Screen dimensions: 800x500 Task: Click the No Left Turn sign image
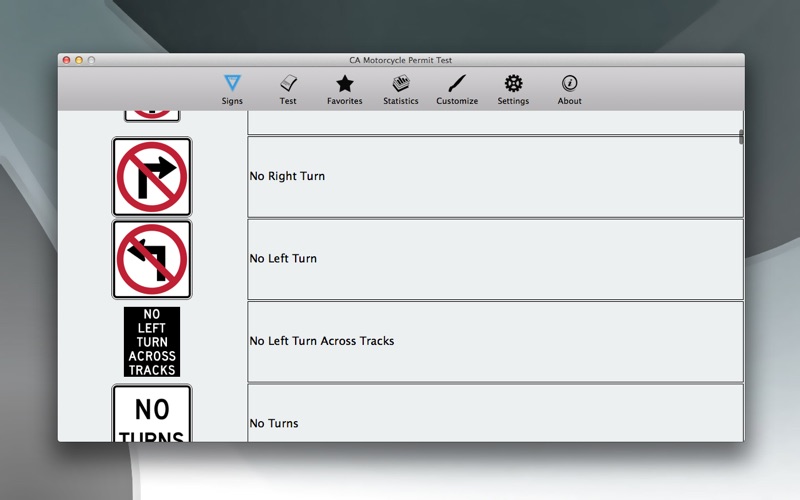click(152, 259)
